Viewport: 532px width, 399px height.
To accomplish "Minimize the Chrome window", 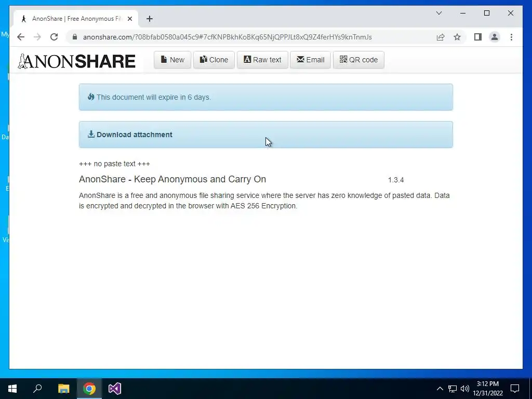I will (x=463, y=13).
